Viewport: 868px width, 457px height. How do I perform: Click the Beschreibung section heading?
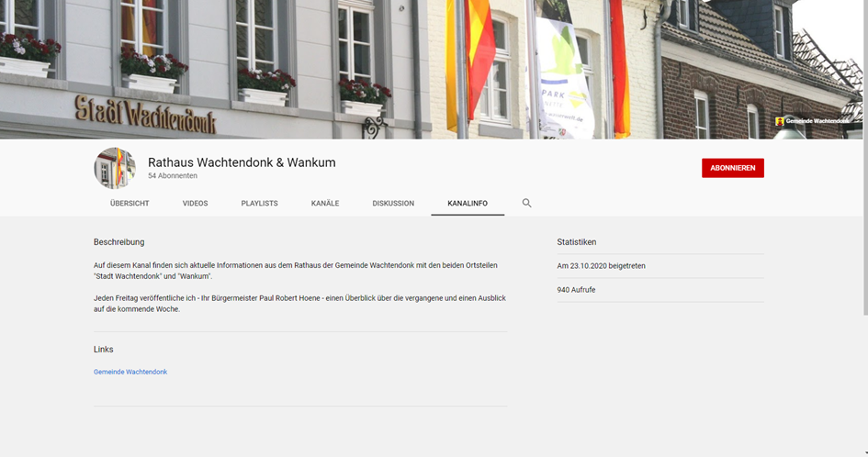[118, 242]
